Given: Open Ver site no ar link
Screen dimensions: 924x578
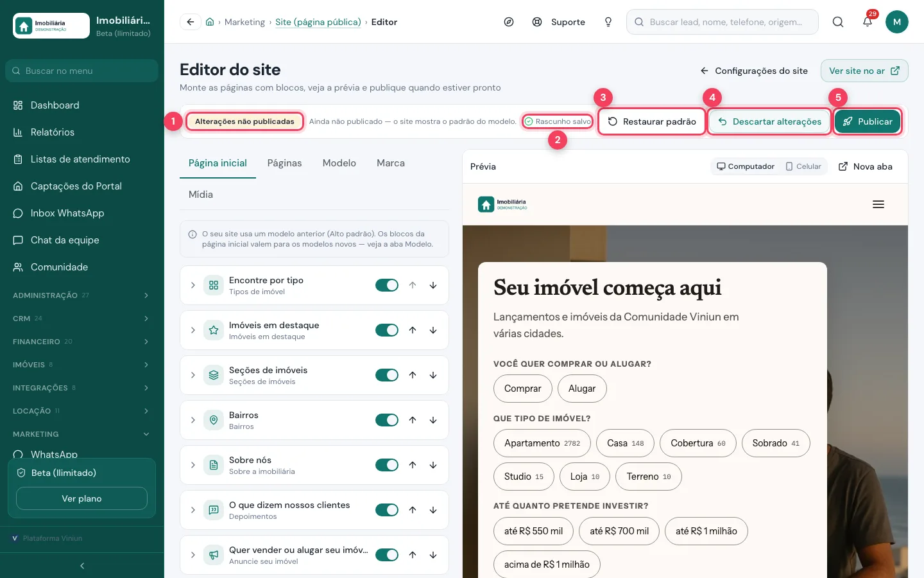Looking at the screenshot, I should click(x=864, y=71).
